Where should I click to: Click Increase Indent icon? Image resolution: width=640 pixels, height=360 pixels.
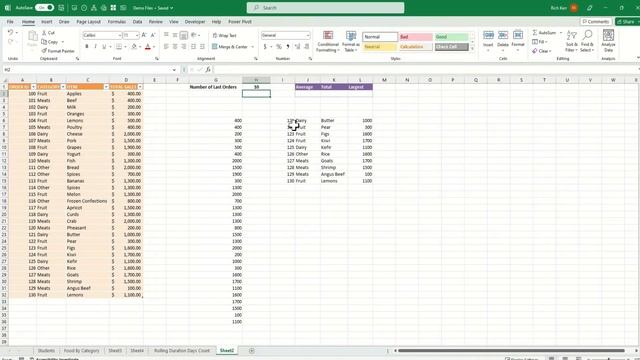coord(202,47)
